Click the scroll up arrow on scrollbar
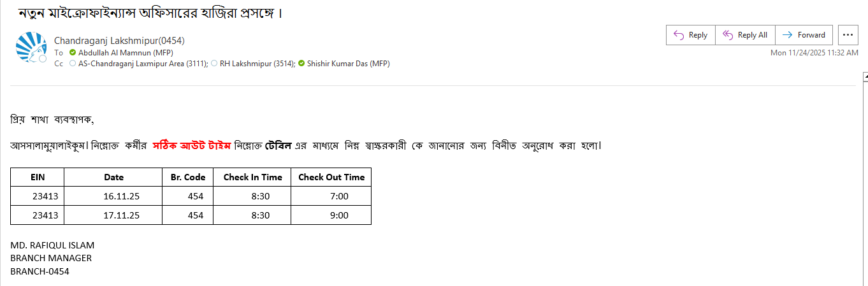The image size is (868, 286). pyautogui.click(x=865, y=78)
